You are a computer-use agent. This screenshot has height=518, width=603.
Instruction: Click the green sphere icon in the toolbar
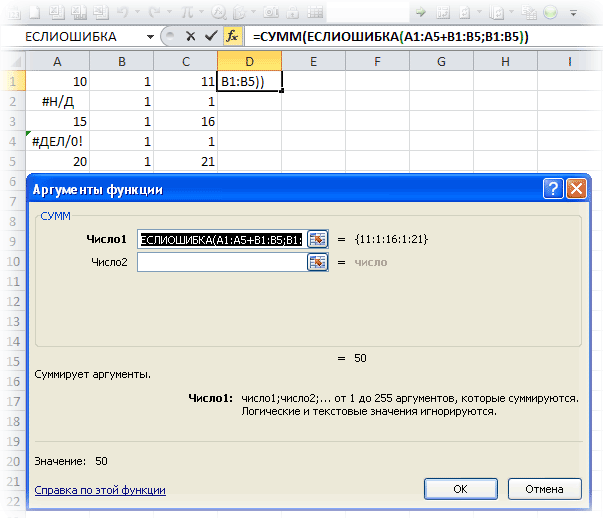coord(550,12)
